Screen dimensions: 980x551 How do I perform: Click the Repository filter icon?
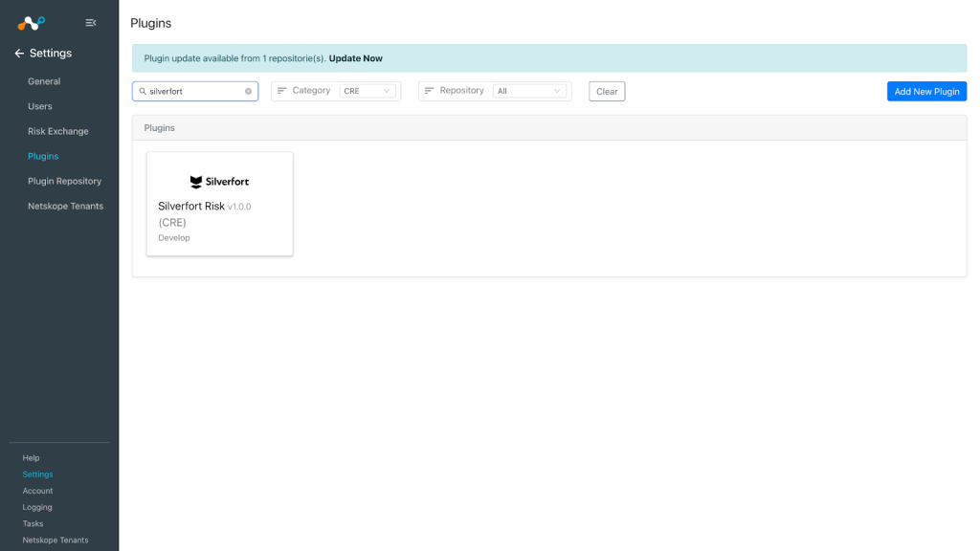tap(429, 91)
